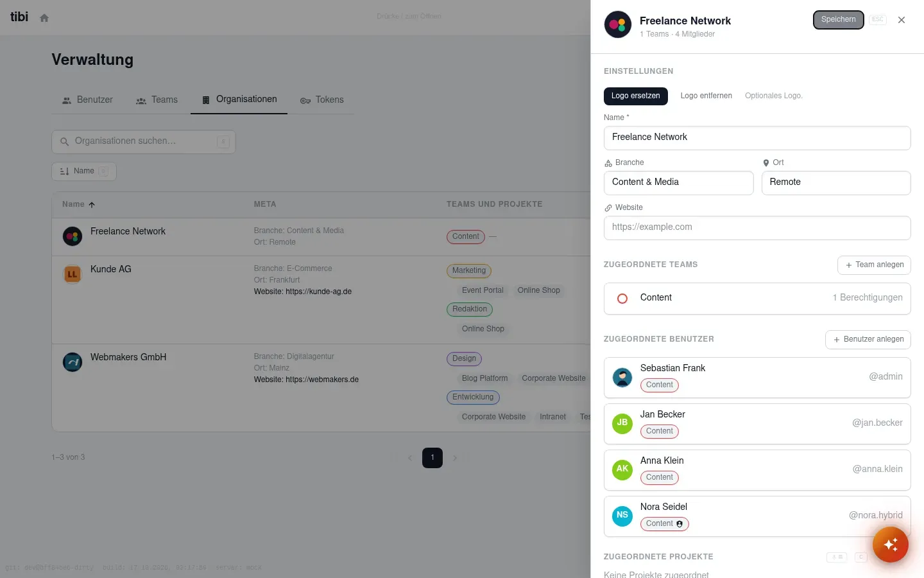Image resolution: width=924 pixels, height=578 pixels.
Task: Click Sebastian Frank's avatar
Action: [x=622, y=378]
